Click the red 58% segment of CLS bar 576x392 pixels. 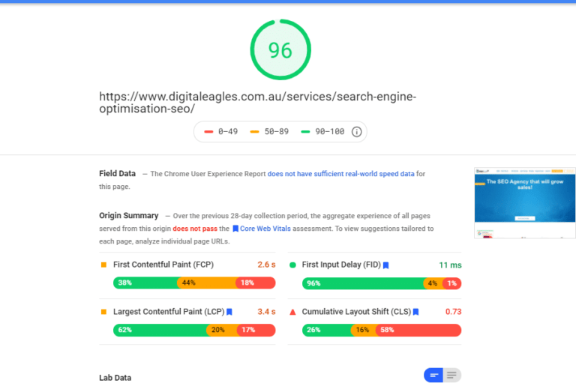pos(418,330)
